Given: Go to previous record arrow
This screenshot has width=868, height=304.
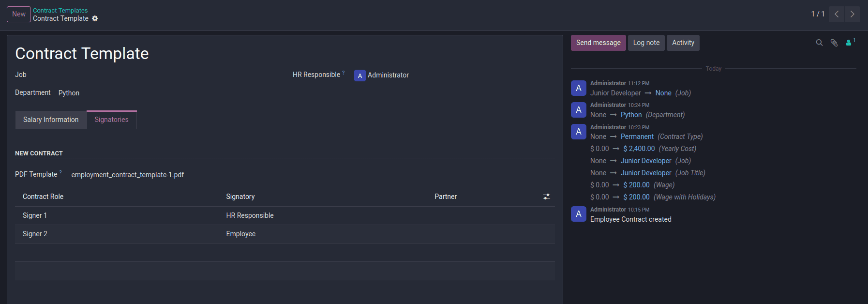Looking at the screenshot, I should pyautogui.click(x=837, y=14).
